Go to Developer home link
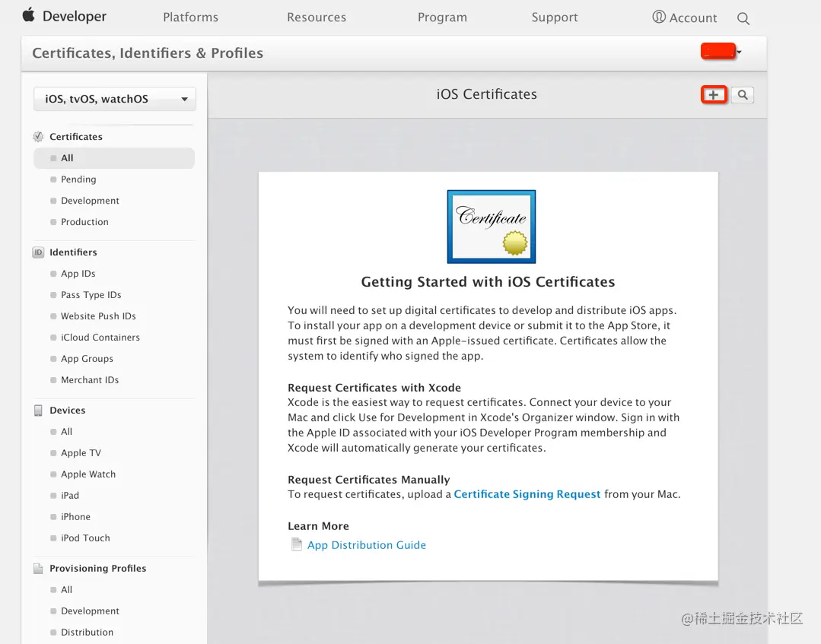Screen dimensions: 821x644 pyautogui.click(x=75, y=16)
